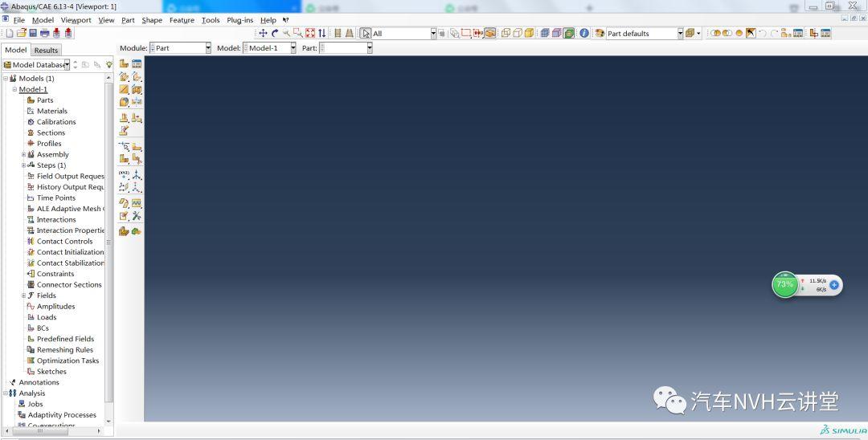The image size is (868, 440).
Task: Open the File menu
Action: tap(18, 20)
